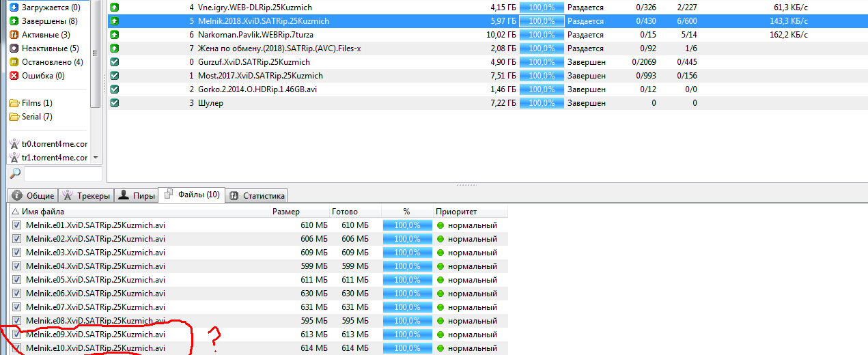The height and width of the screenshot is (355, 868).
Task: Select torrent Most.2017.XviD.SATRip.25Kuzmich
Action: coord(487,76)
